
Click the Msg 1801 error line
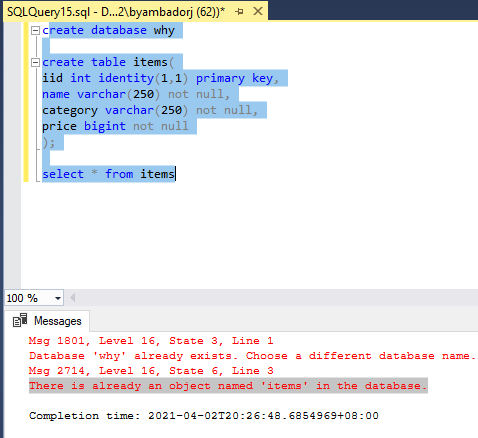[x=151, y=341]
